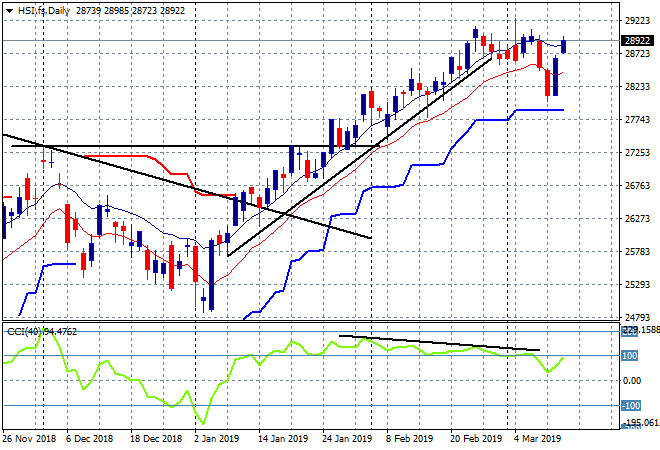Select the descending black trendline from November

(187, 186)
